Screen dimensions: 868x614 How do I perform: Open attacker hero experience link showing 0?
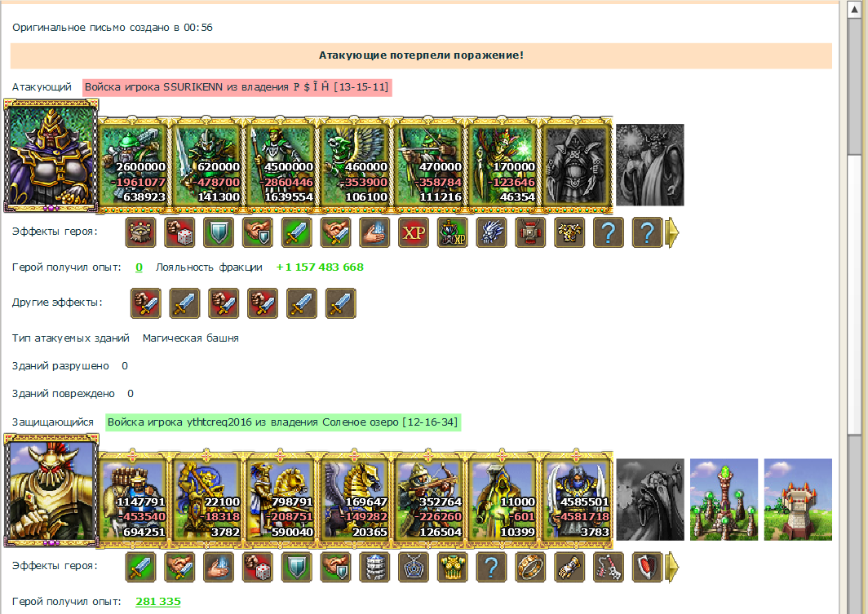point(139,267)
